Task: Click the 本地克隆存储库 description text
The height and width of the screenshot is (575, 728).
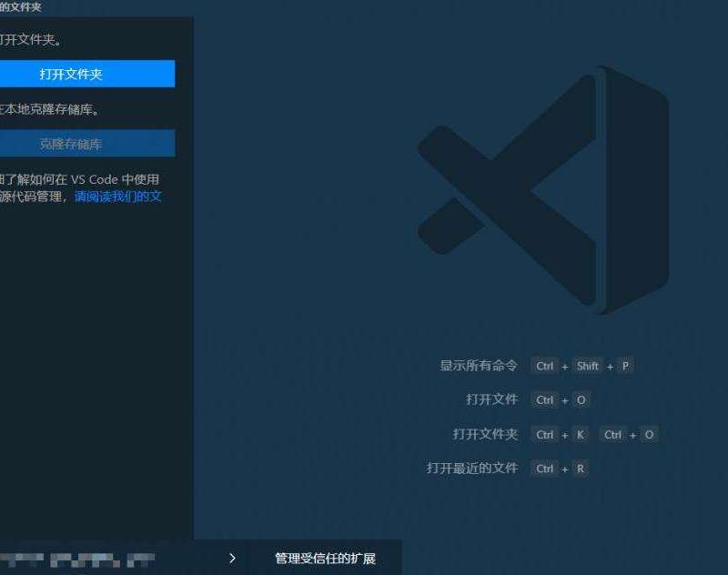Action: (49, 109)
